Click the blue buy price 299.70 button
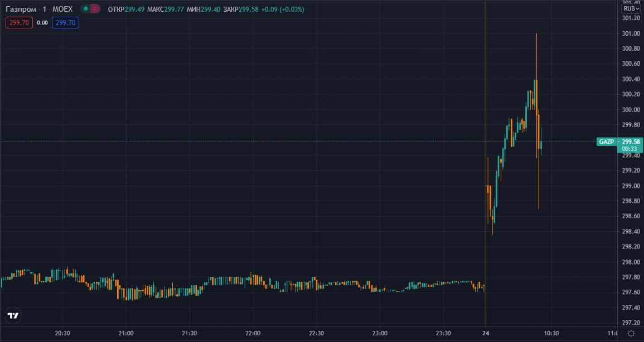This screenshot has height=342, width=644. click(x=65, y=22)
